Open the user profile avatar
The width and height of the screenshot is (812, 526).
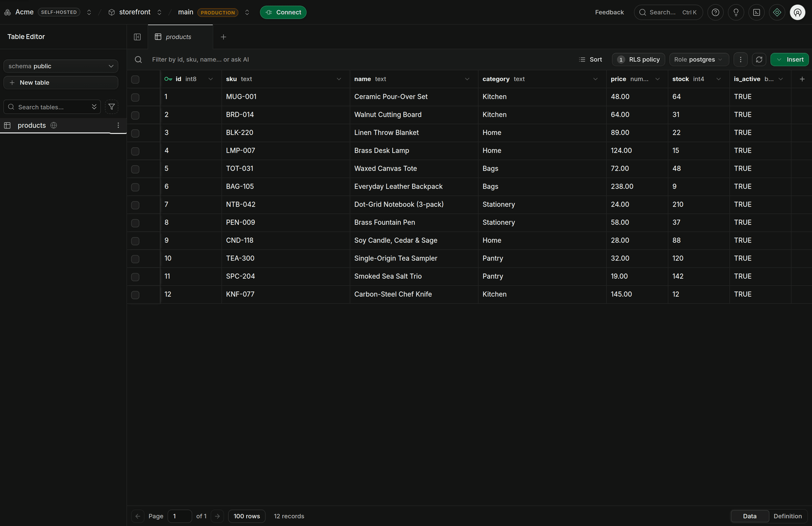(798, 12)
